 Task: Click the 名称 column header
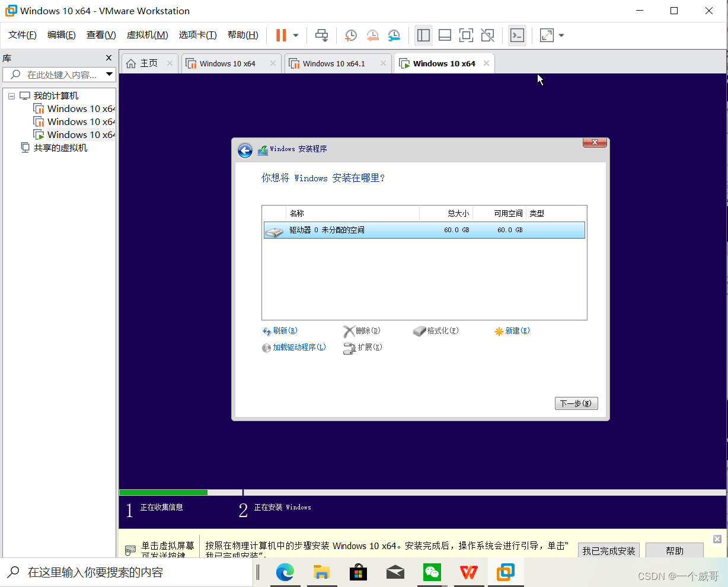pos(353,213)
